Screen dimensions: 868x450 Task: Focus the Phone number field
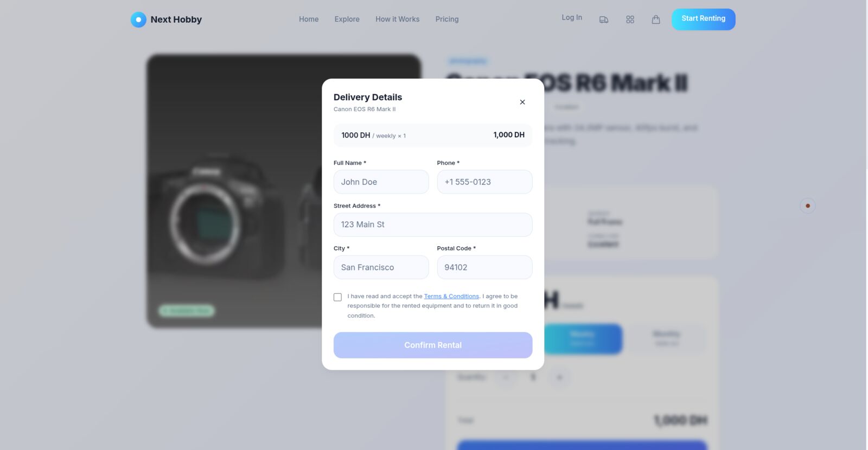pyautogui.click(x=484, y=182)
